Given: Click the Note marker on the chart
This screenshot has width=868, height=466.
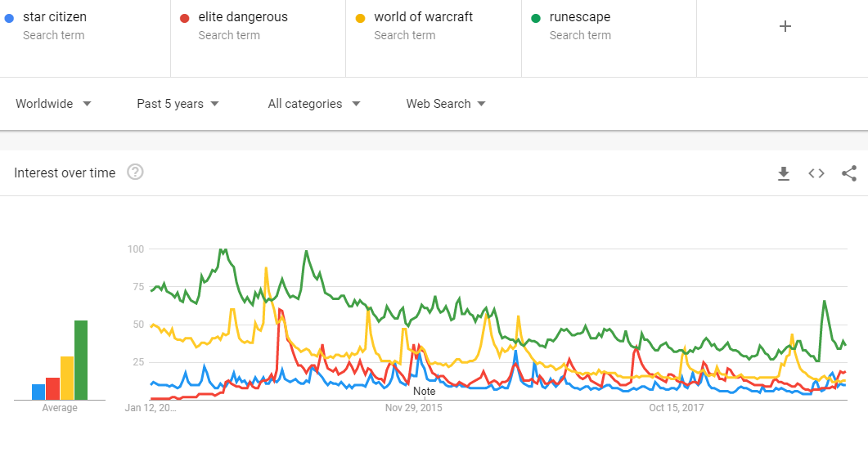Looking at the screenshot, I should coord(424,392).
